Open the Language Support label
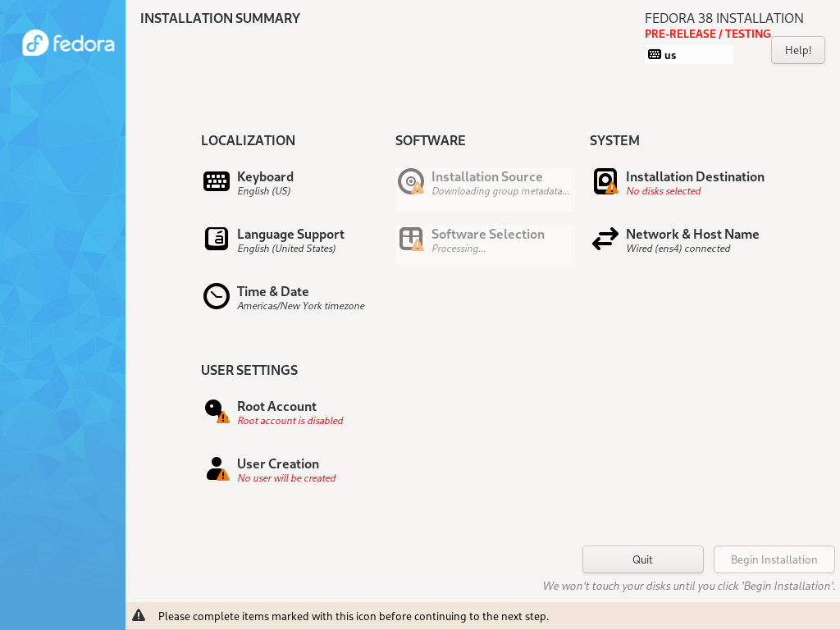Image resolution: width=840 pixels, height=630 pixels. 291,234
